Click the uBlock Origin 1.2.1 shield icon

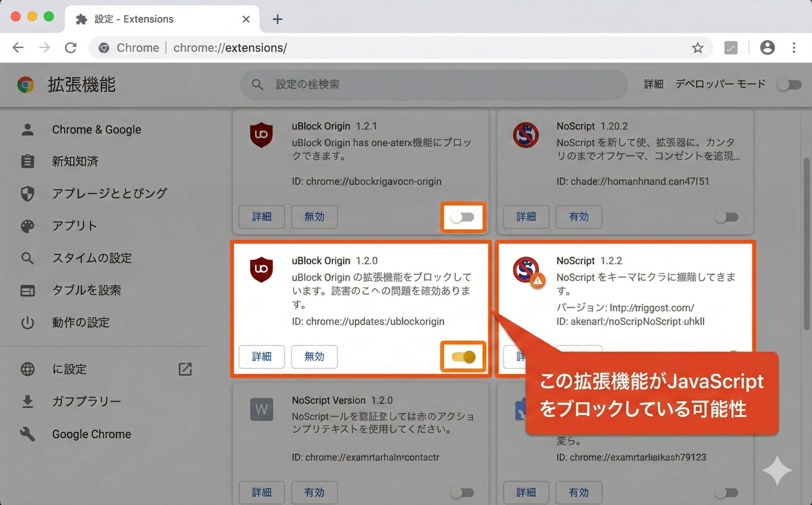tap(262, 134)
